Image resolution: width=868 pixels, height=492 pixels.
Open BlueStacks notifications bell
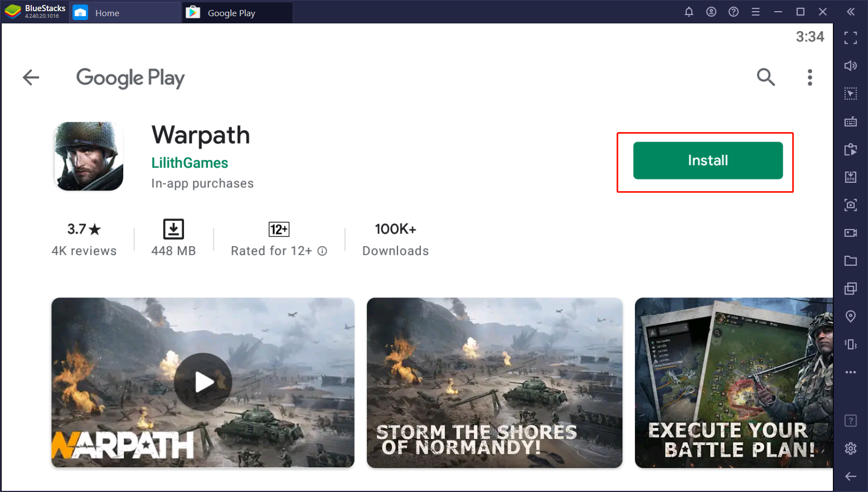pos(689,12)
